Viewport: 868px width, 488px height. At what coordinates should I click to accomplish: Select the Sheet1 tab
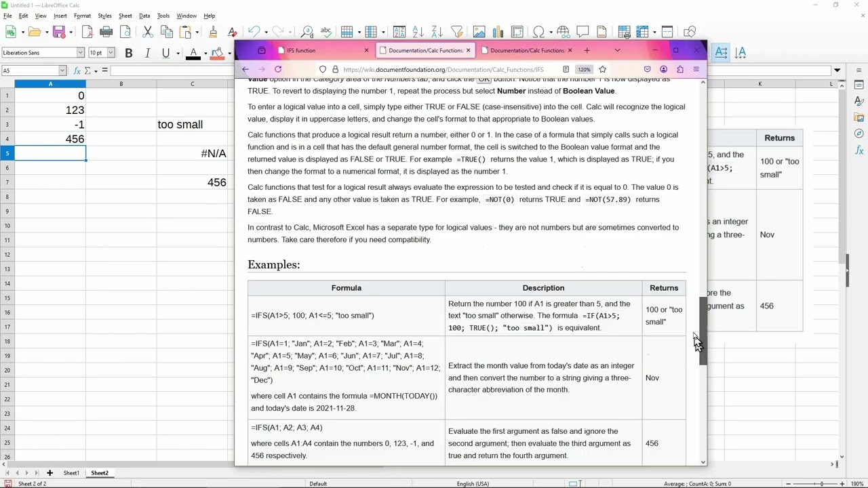[71, 473]
